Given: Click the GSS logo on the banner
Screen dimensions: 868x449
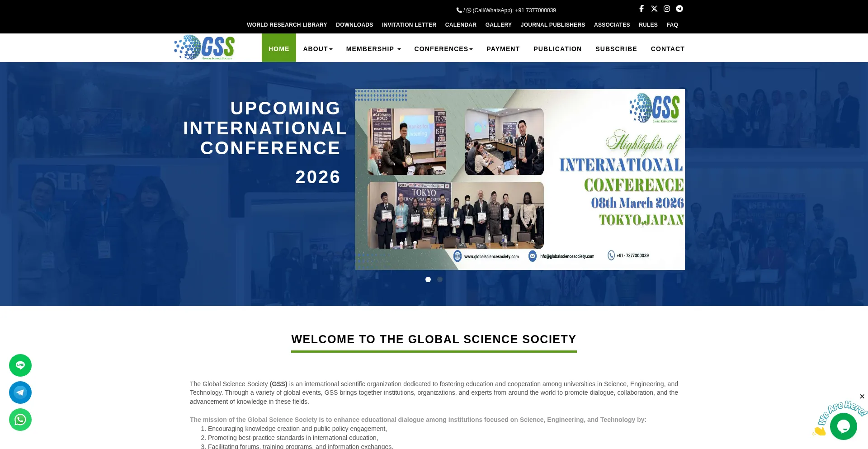Looking at the screenshot, I should pos(655,108).
